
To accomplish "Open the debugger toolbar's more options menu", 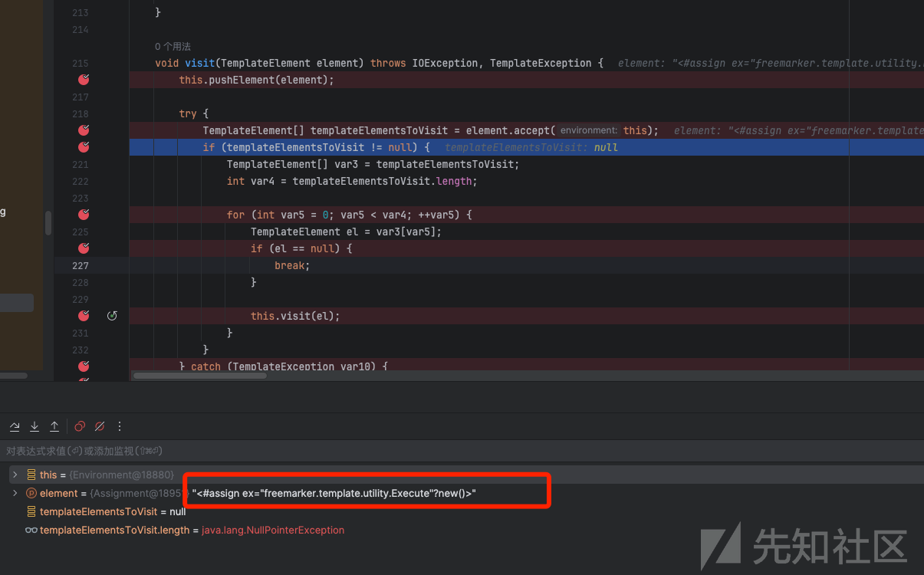I will click(x=120, y=426).
